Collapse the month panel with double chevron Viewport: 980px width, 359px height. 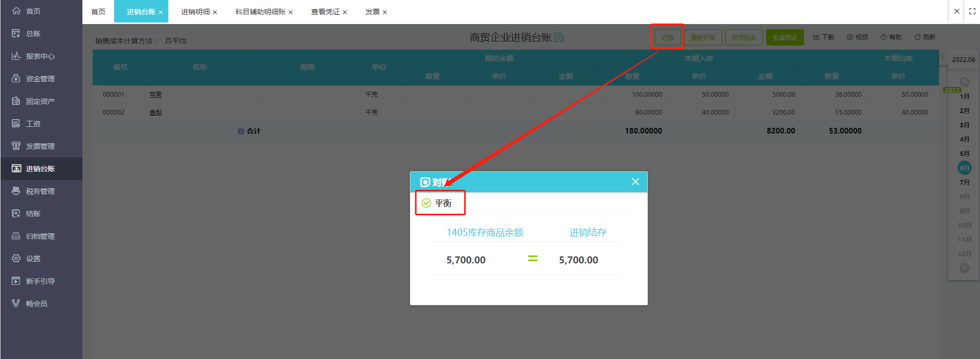[x=943, y=57]
